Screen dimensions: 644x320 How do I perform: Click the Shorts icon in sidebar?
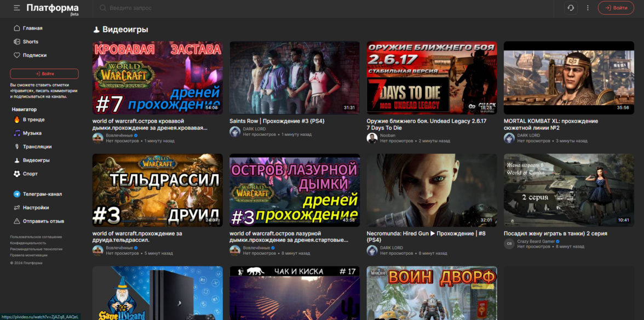coord(17,42)
